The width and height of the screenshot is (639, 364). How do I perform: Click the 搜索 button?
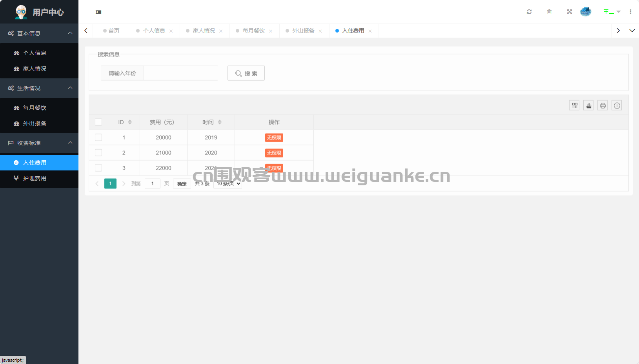246,73
